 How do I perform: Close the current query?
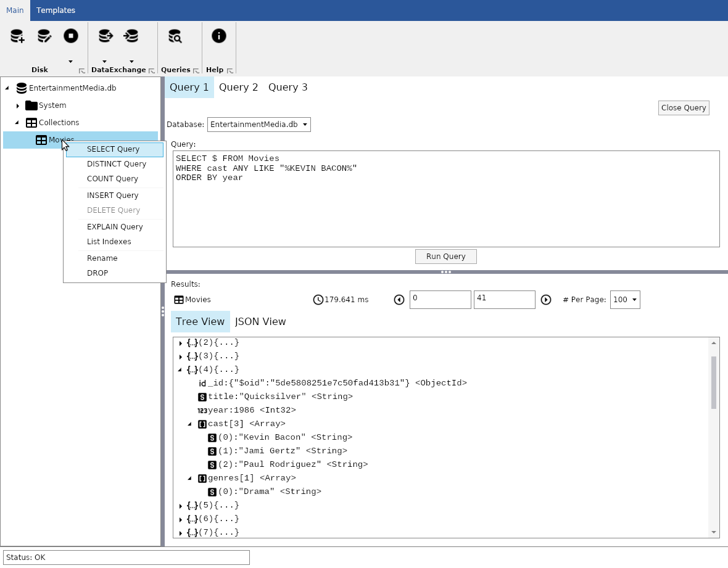tap(683, 107)
